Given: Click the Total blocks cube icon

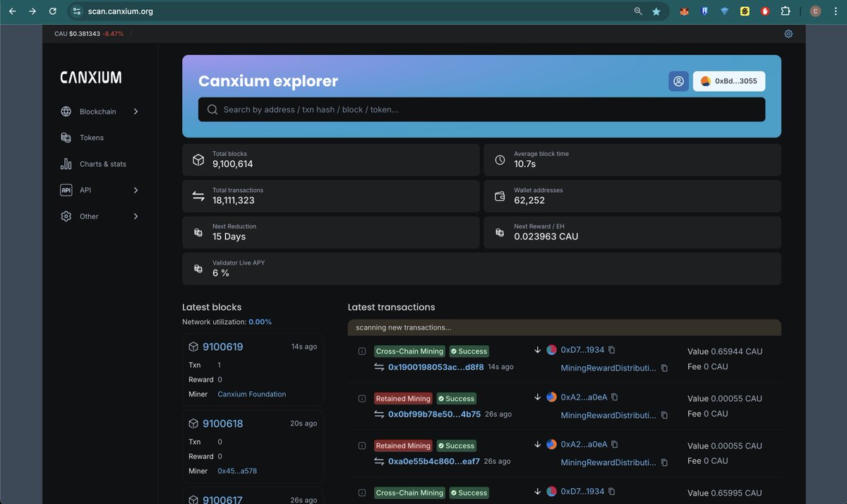Looking at the screenshot, I should click(198, 160).
